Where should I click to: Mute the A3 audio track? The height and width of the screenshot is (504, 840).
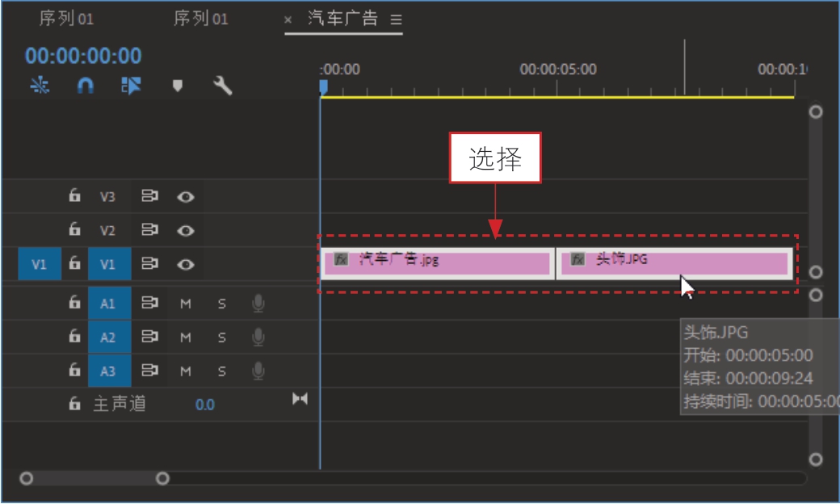click(x=185, y=372)
